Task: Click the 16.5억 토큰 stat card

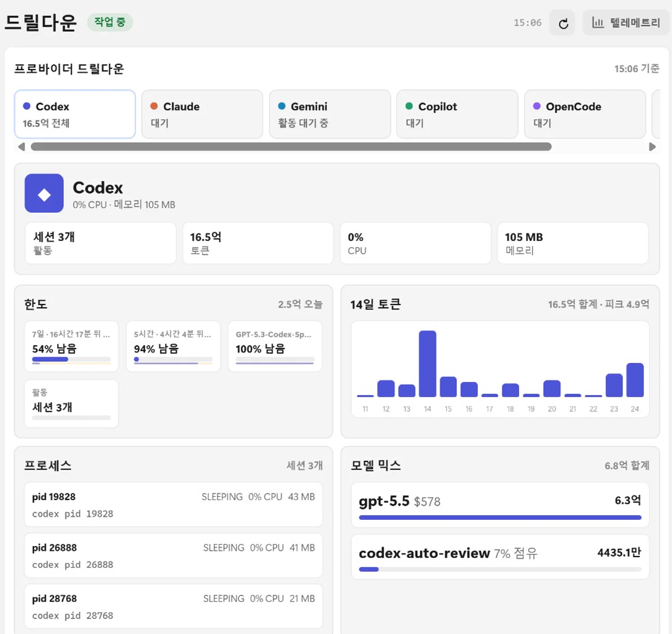Action: [258, 243]
